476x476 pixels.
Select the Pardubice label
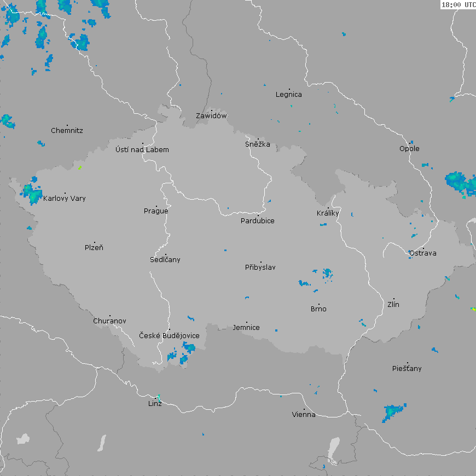click(258, 221)
